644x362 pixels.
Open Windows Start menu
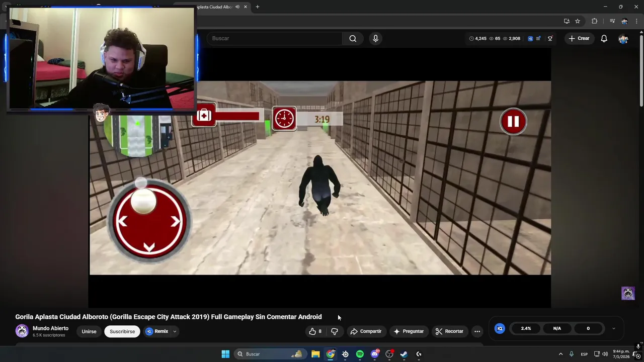tap(225, 354)
